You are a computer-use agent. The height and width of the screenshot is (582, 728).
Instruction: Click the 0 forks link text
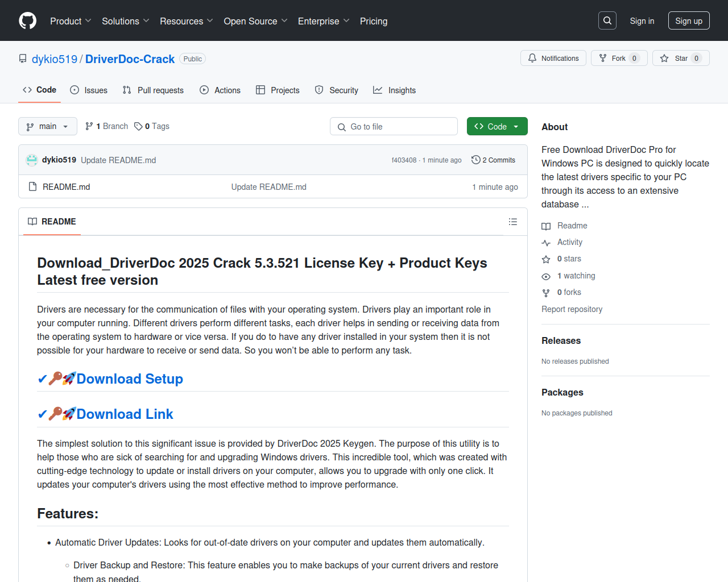pyautogui.click(x=569, y=292)
